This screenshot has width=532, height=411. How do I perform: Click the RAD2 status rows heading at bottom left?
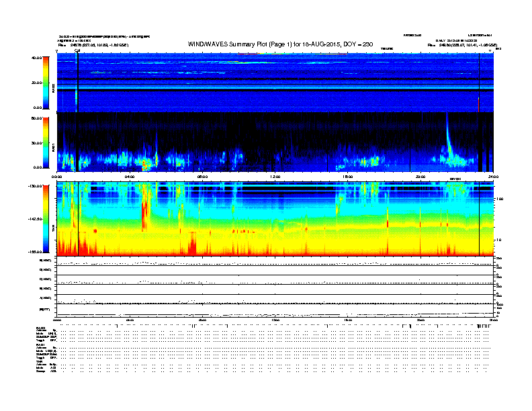click(x=41, y=328)
